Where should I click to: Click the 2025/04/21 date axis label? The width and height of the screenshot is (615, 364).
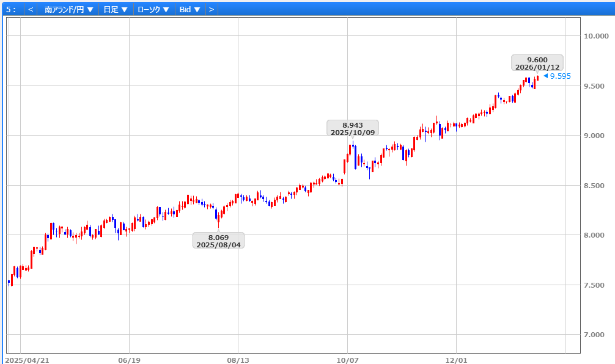tap(28, 360)
